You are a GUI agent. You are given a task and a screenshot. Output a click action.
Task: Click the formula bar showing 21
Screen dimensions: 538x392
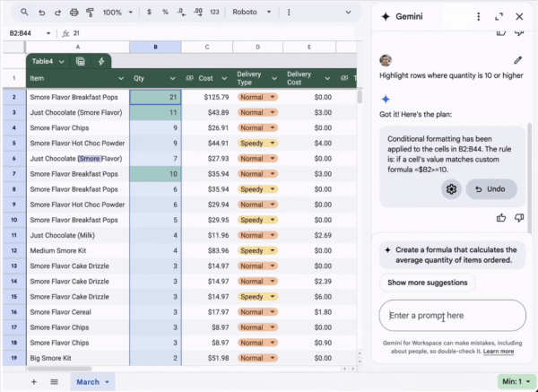(213, 33)
